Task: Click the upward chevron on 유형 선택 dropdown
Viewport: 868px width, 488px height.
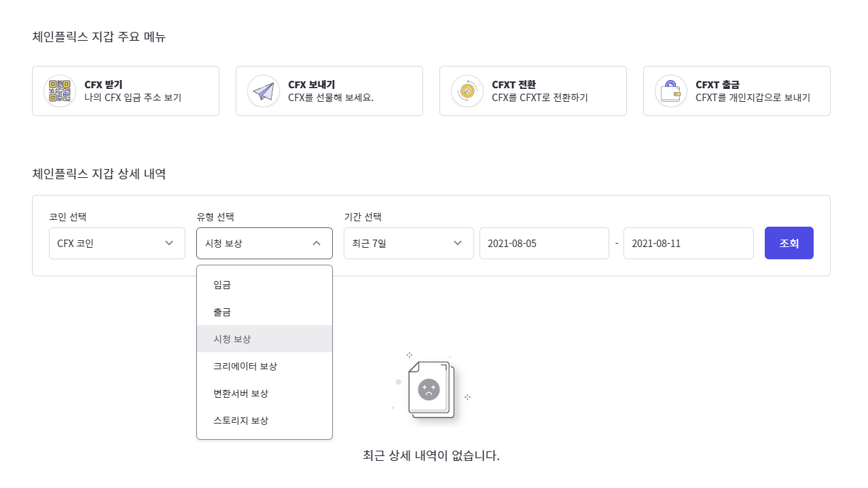Action: click(x=317, y=243)
